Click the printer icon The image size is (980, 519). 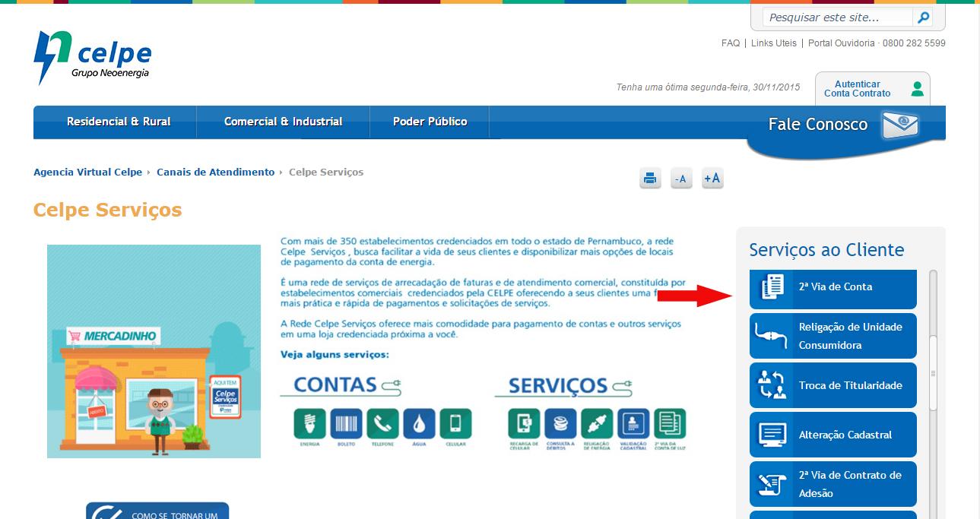(650, 179)
